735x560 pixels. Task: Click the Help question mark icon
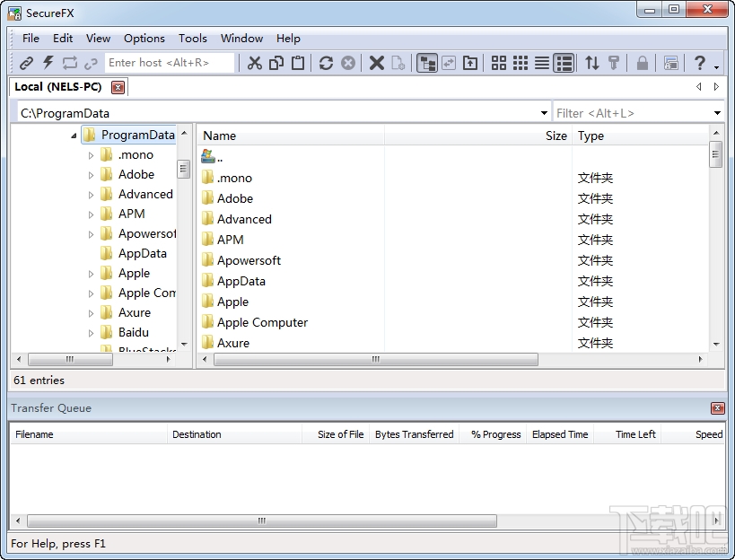[699, 63]
